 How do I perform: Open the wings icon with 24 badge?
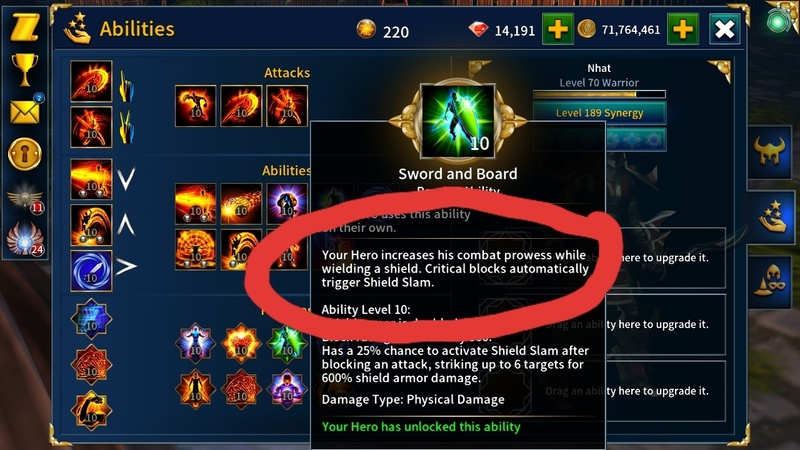(x=24, y=239)
